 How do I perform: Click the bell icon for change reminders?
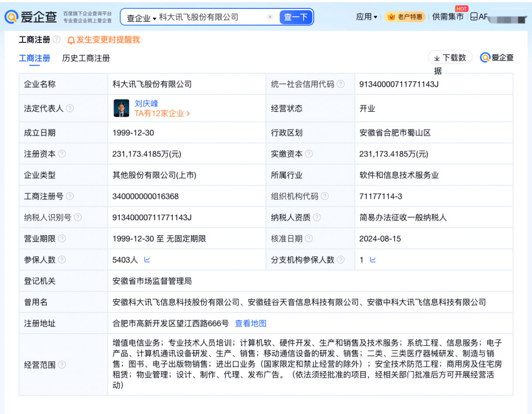71,40
